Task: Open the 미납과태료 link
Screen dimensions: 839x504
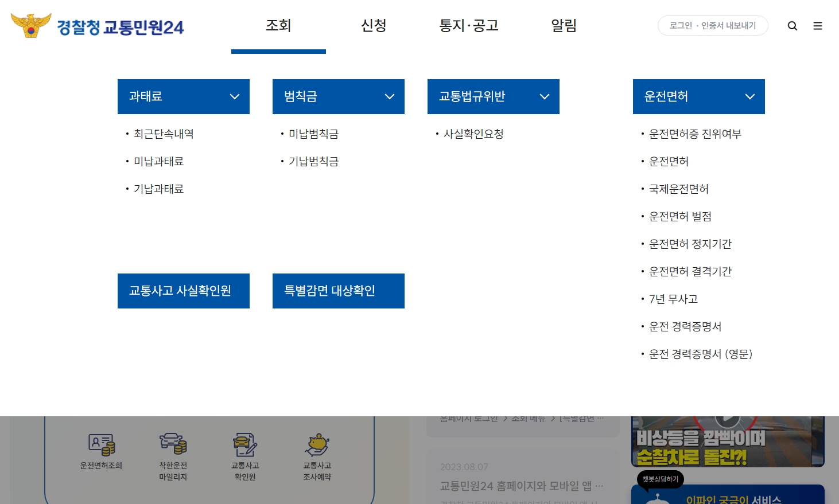Action: (158, 161)
